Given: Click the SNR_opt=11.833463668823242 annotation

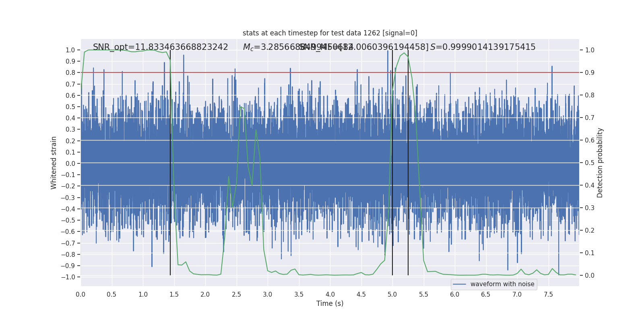Looking at the screenshot, I should [x=161, y=47].
